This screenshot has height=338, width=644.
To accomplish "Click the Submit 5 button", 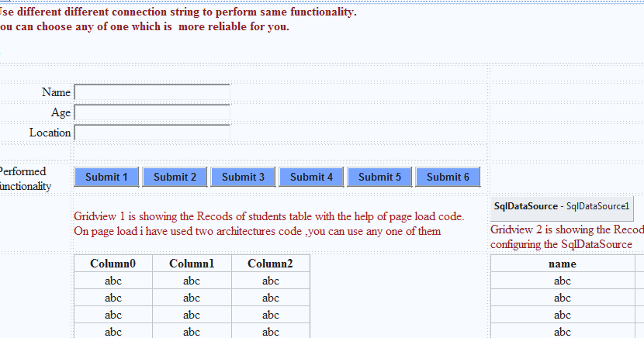I will 379,178.
